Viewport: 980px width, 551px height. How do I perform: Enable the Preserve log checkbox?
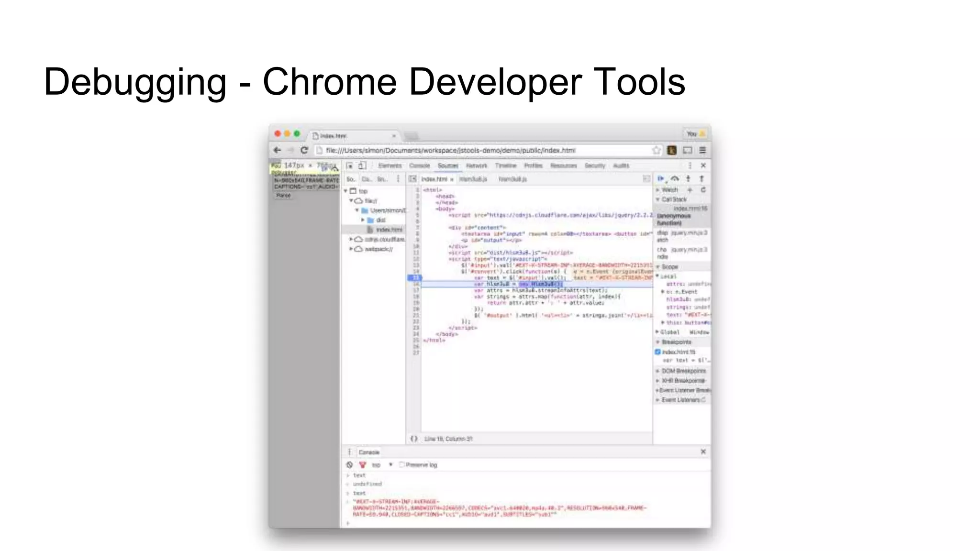pos(402,464)
